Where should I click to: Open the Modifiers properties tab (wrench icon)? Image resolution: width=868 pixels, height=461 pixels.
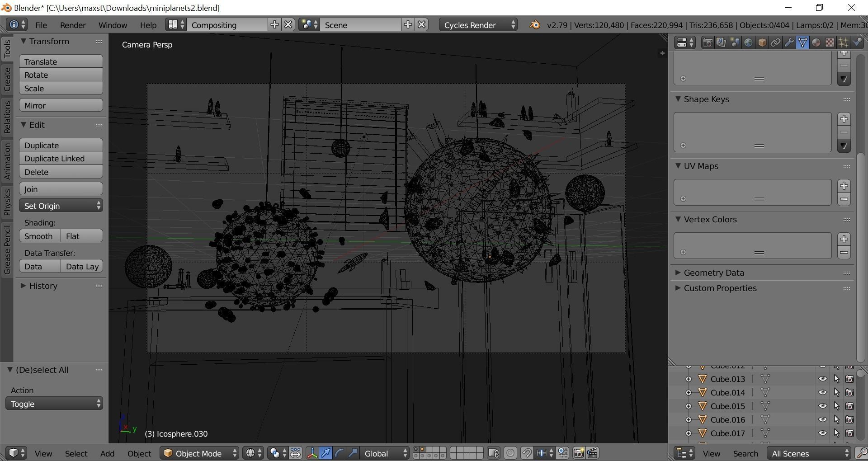pyautogui.click(x=789, y=42)
